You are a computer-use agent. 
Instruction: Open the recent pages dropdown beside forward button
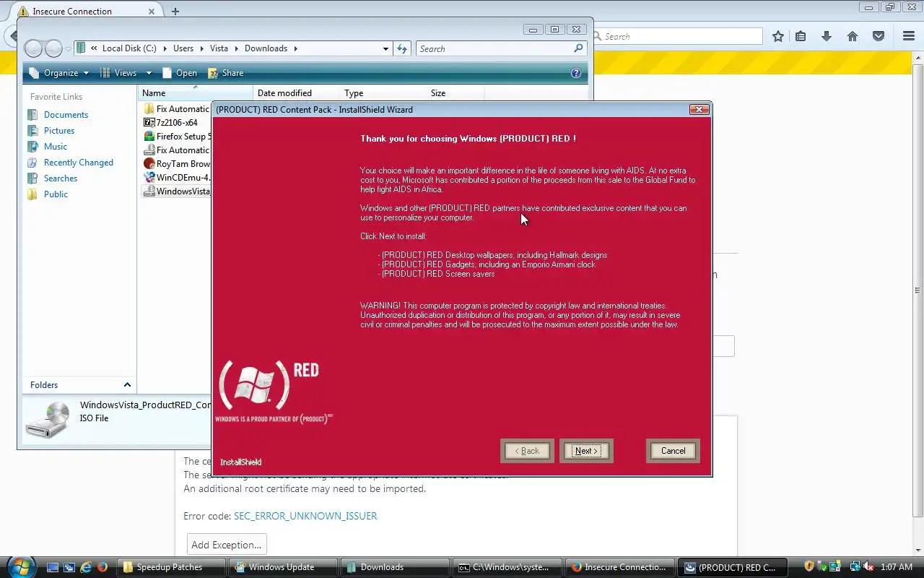(x=69, y=49)
